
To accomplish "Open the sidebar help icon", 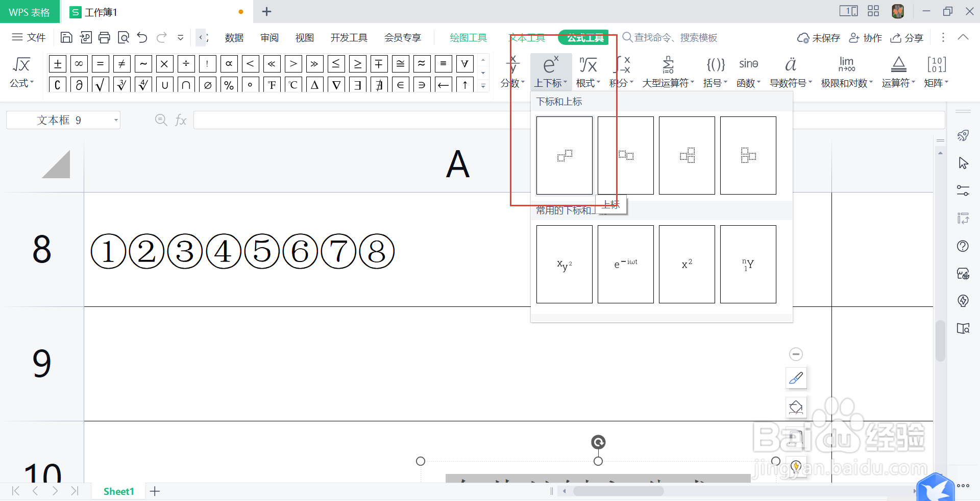I will 963,246.
